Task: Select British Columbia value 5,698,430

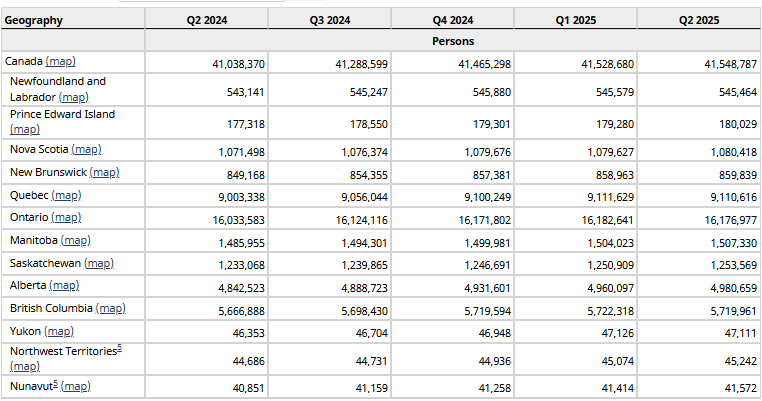Action: click(364, 311)
